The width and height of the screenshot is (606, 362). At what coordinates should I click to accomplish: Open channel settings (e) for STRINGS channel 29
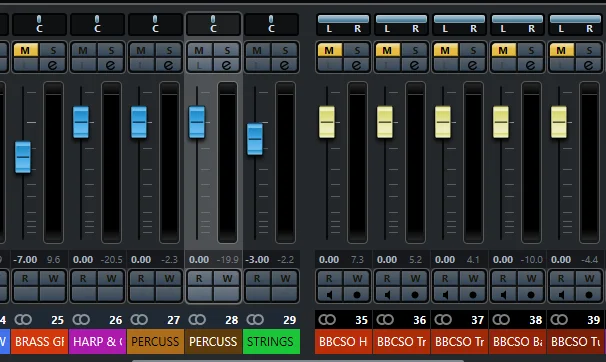[x=284, y=65]
